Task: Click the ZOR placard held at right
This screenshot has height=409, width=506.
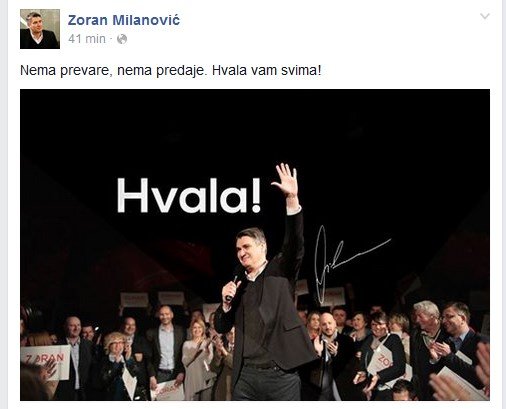Action: pos(381,360)
